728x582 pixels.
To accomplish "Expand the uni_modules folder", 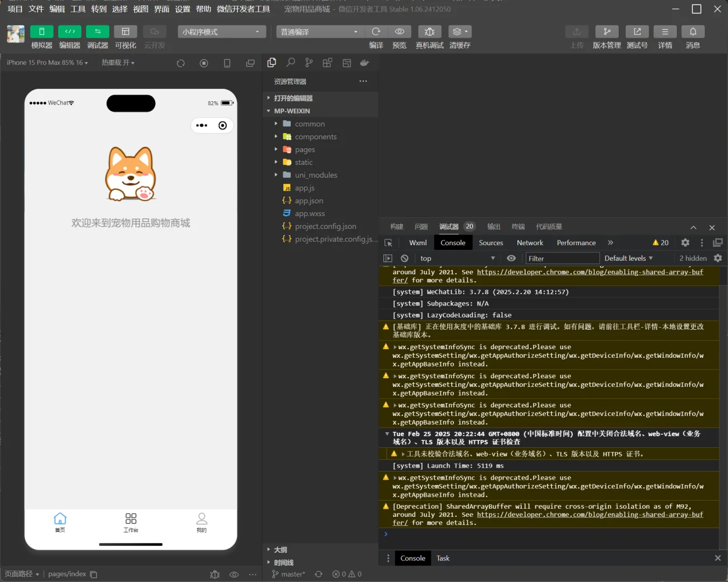I will [320, 175].
